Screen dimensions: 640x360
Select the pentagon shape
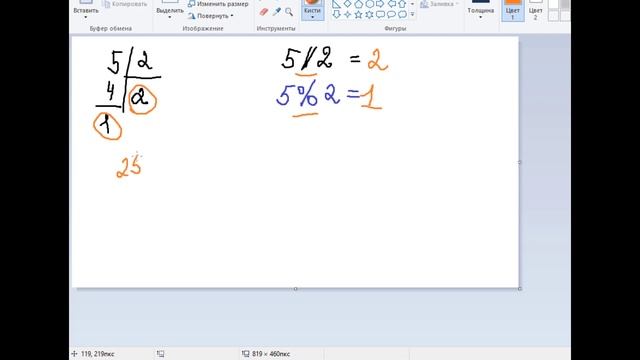pos(358,4)
